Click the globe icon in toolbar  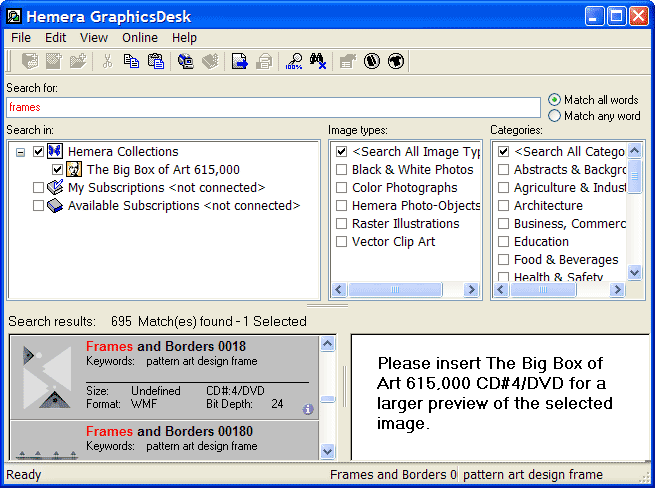396,61
